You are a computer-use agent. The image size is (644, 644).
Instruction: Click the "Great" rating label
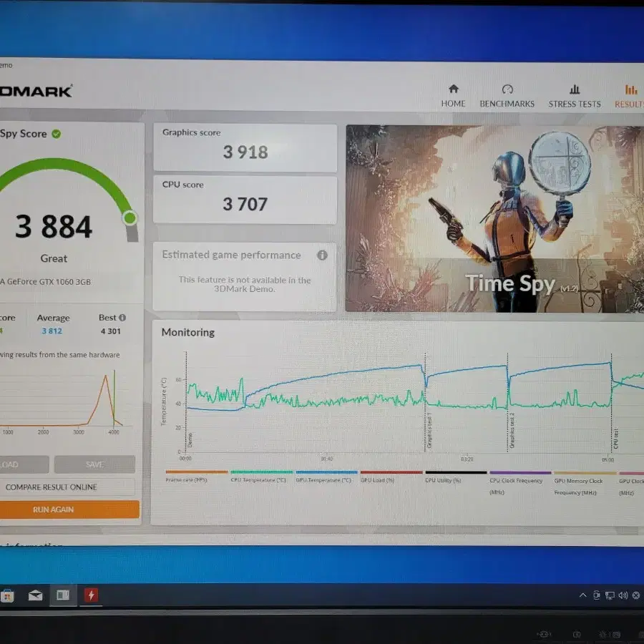click(54, 258)
